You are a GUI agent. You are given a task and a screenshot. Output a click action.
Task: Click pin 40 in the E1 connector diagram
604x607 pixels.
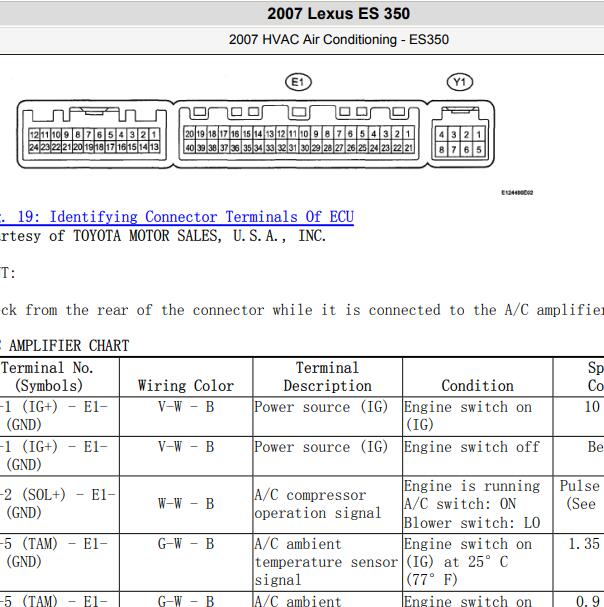coord(189,147)
